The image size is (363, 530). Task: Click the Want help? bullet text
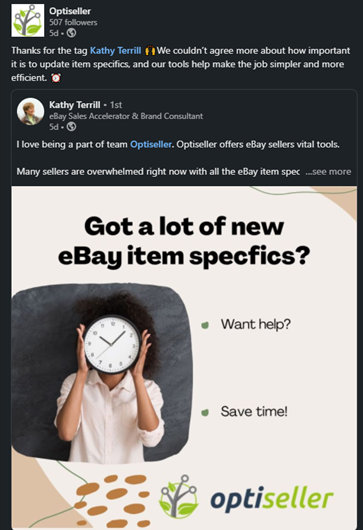[256, 324]
